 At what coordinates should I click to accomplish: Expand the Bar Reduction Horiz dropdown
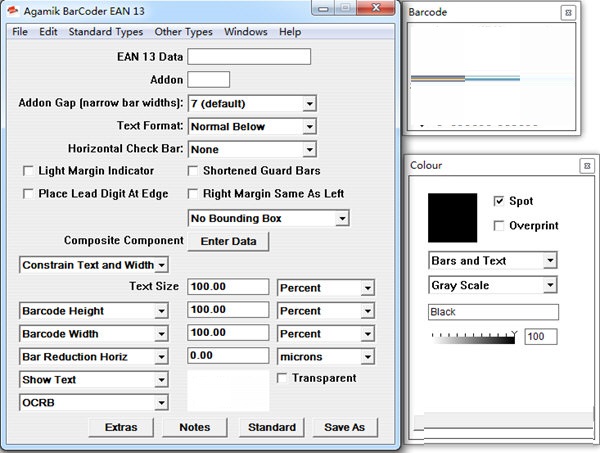(x=161, y=357)
